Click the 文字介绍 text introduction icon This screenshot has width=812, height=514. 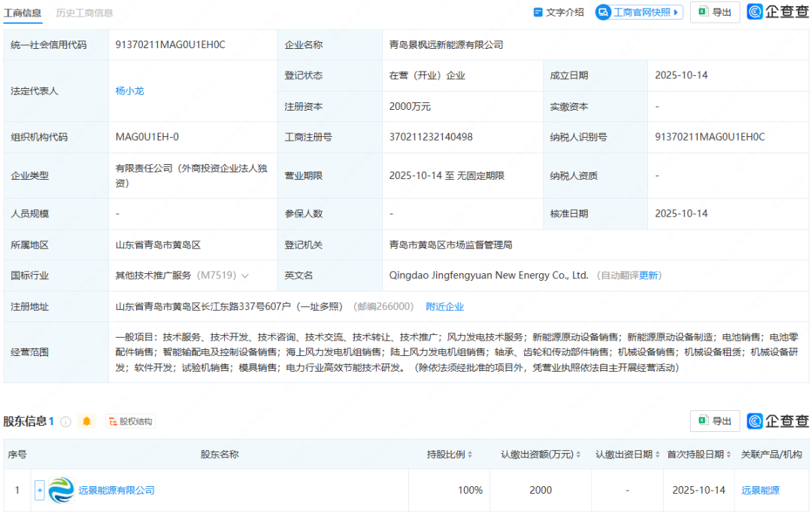538,12
